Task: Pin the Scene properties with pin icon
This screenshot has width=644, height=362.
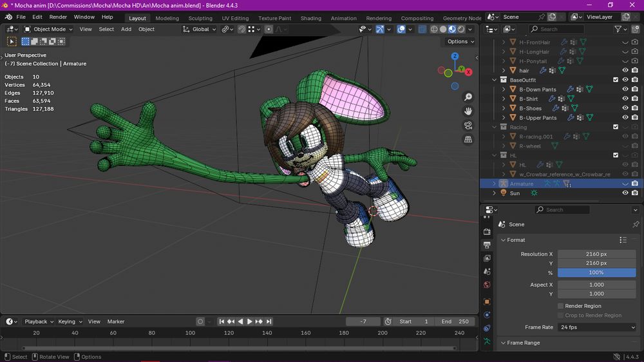Action: click(x=636, y=224)
